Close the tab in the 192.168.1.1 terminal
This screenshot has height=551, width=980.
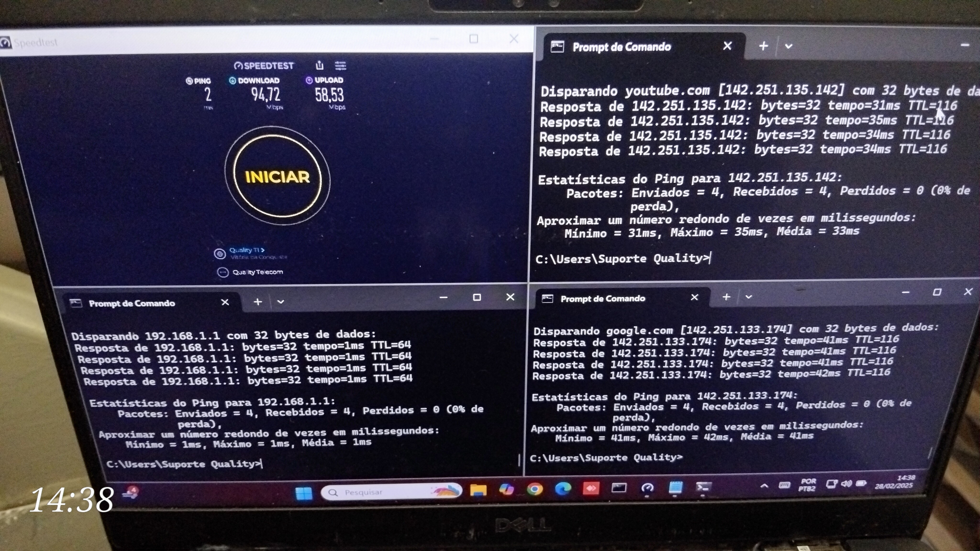225,302
